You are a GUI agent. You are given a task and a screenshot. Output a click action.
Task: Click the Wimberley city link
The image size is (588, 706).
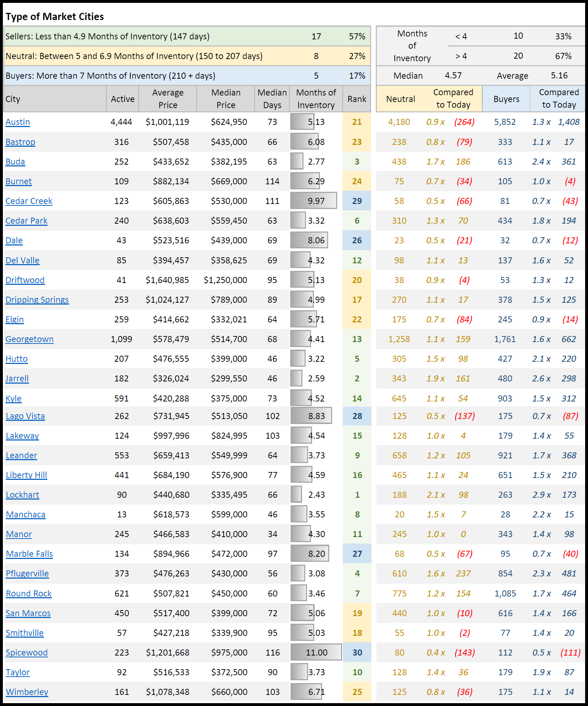[x=27, y=692]
